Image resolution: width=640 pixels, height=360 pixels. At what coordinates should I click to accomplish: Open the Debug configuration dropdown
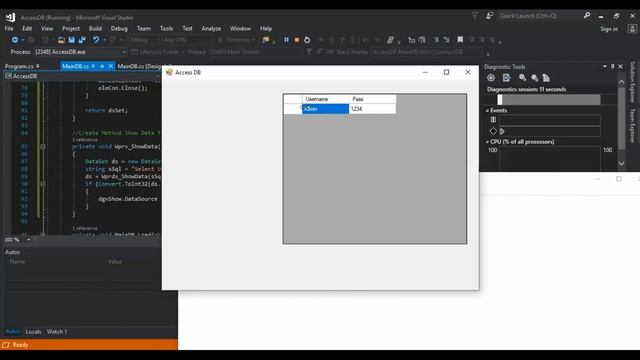click(x=144, y=40)
